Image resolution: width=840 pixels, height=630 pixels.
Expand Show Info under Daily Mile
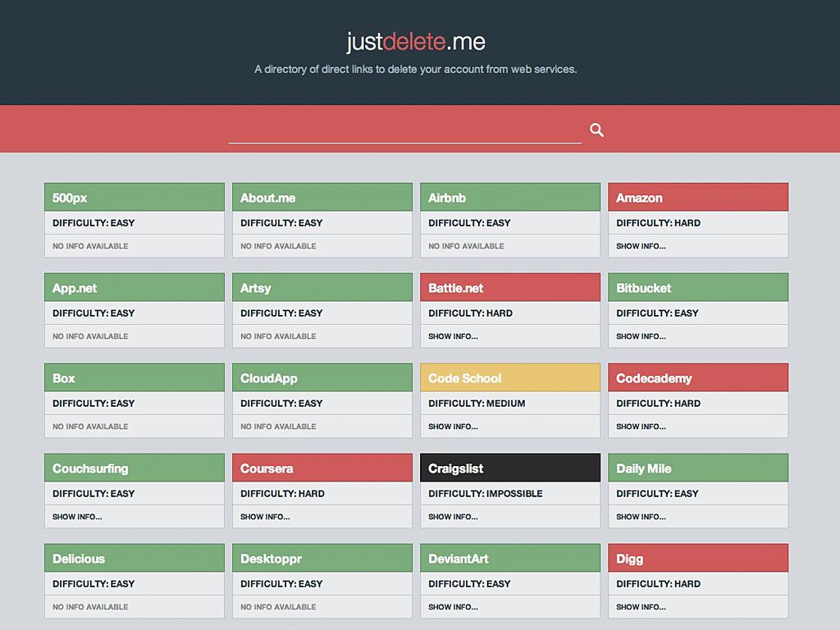click(641, 517)
